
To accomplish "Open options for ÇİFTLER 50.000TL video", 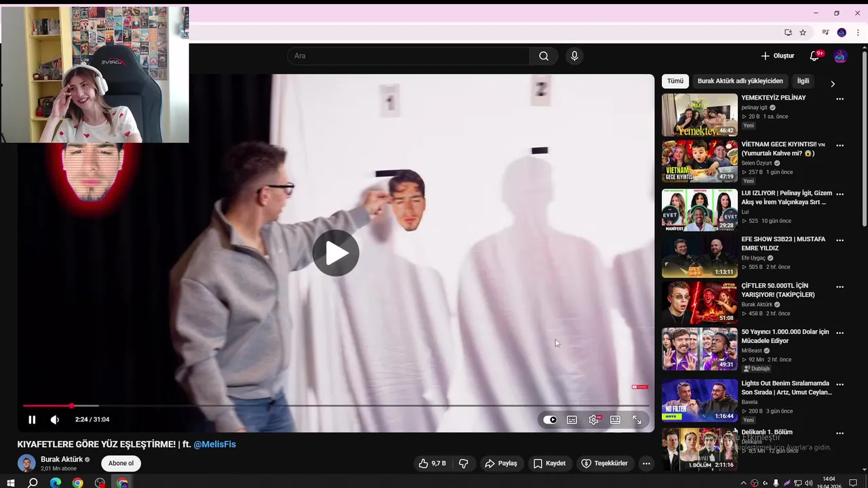I will (840, 287).
